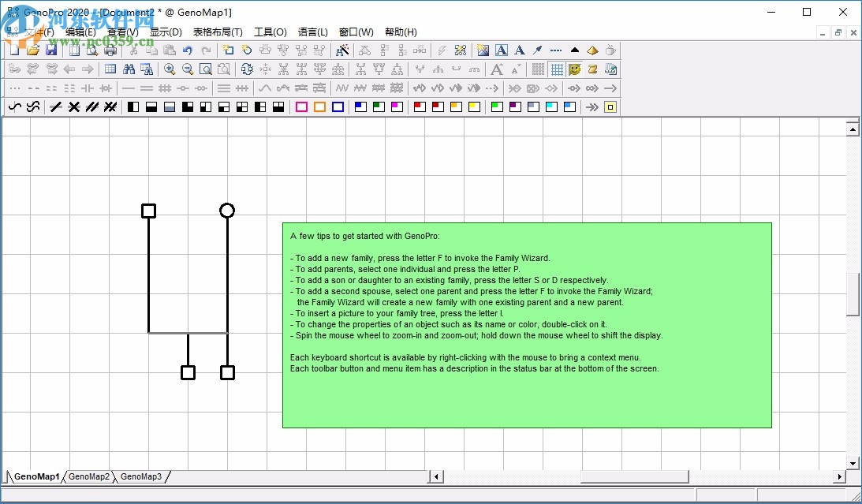
Task: Select the circle female individual on canvas
Action: click(x=227, y=211)
